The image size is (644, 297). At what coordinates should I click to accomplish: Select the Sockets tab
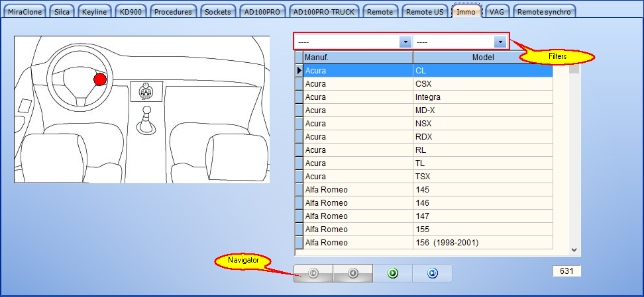[218, 11]
